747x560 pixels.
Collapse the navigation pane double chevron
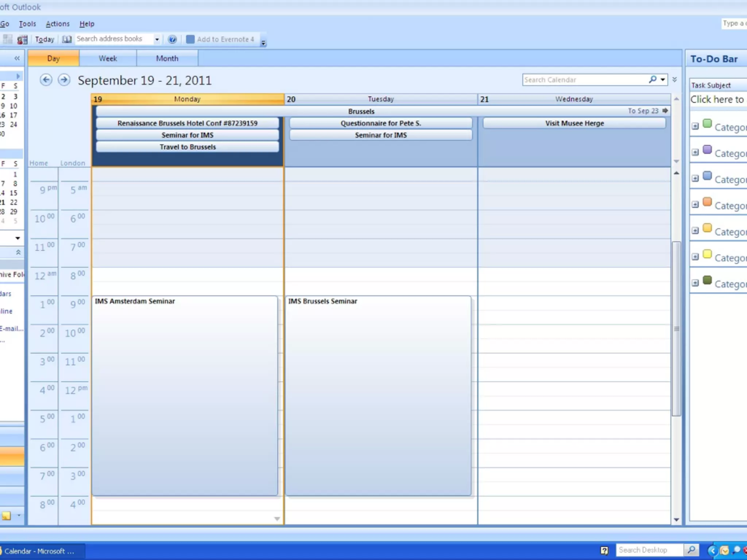click(x=17, y=58)
